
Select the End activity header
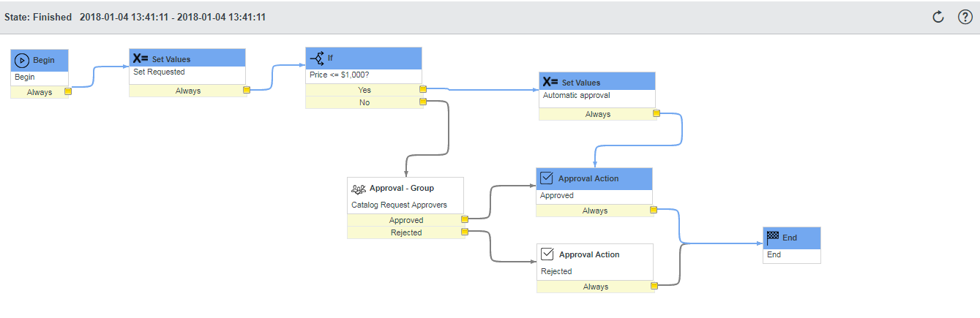point(792,238)
